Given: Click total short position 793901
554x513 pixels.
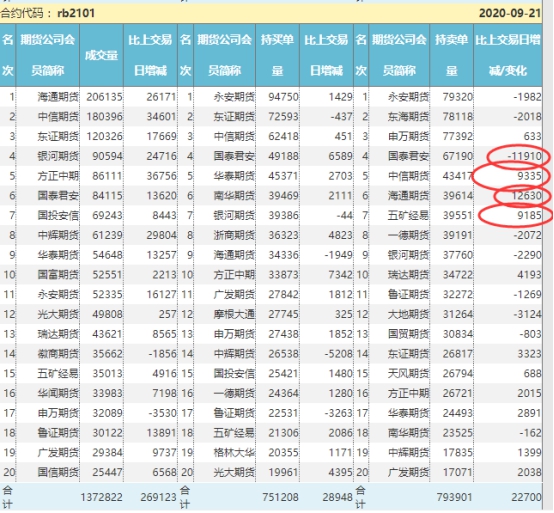Looking at the screenshot, I should (454, 497).
